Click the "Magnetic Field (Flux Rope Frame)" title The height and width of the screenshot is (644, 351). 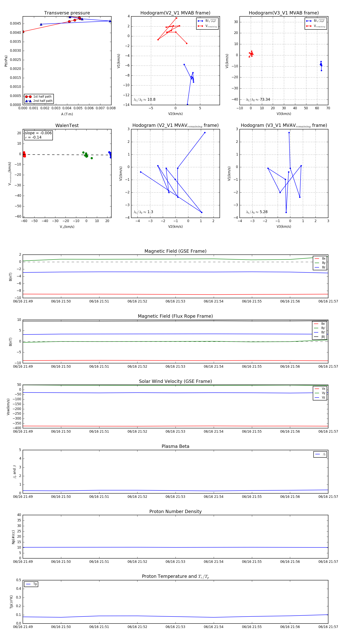175,316
